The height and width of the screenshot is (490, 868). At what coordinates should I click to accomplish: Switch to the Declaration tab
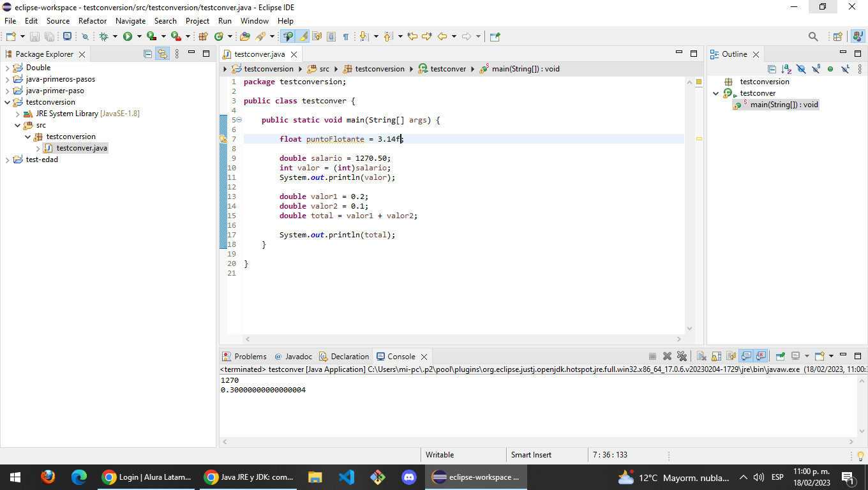click(344, 357)
